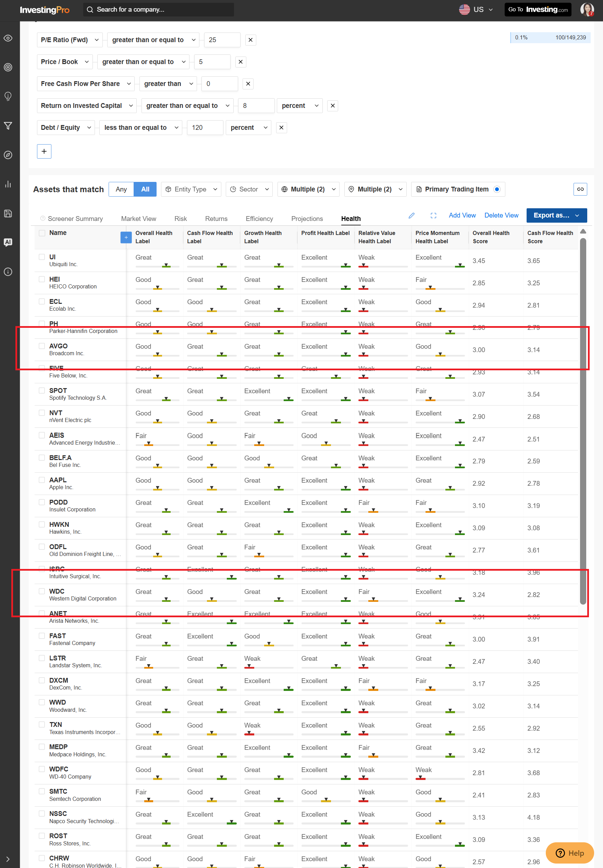Remove the Free Cash Flow Per Share filter

pos(248,84)
